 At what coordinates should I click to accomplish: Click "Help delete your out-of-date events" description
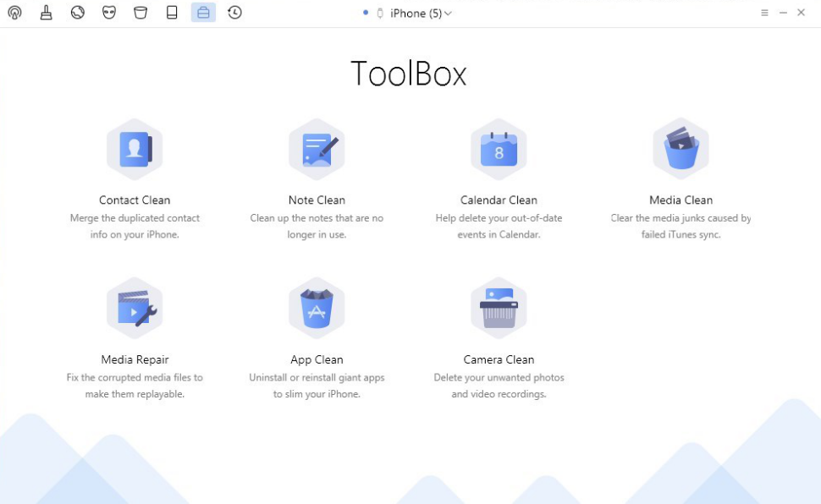(499, 226)
